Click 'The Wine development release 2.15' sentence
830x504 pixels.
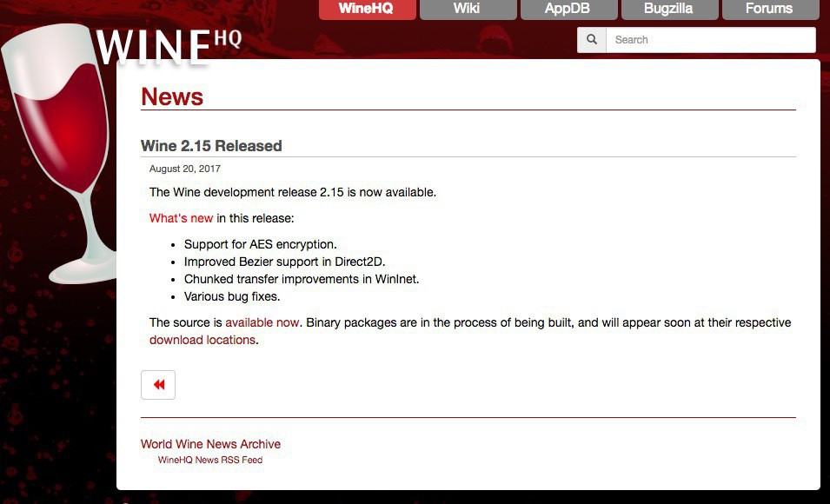pyautogui.click(x=293, y=192)
